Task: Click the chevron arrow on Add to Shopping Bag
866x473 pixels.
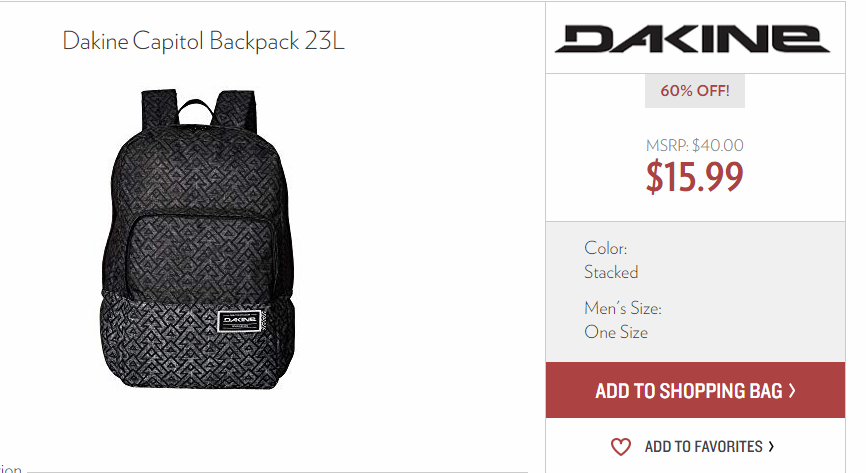Action: [x=792, y=391]
